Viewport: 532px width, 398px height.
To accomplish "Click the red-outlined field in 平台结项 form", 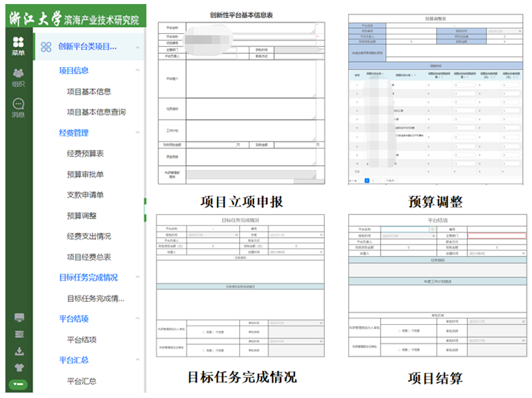I will [x=497, y=236].
